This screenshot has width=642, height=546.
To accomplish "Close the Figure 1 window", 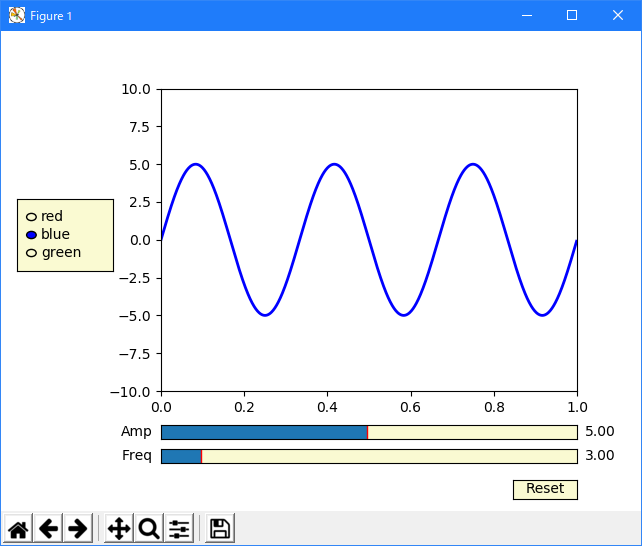I will [x=618, y=15].
